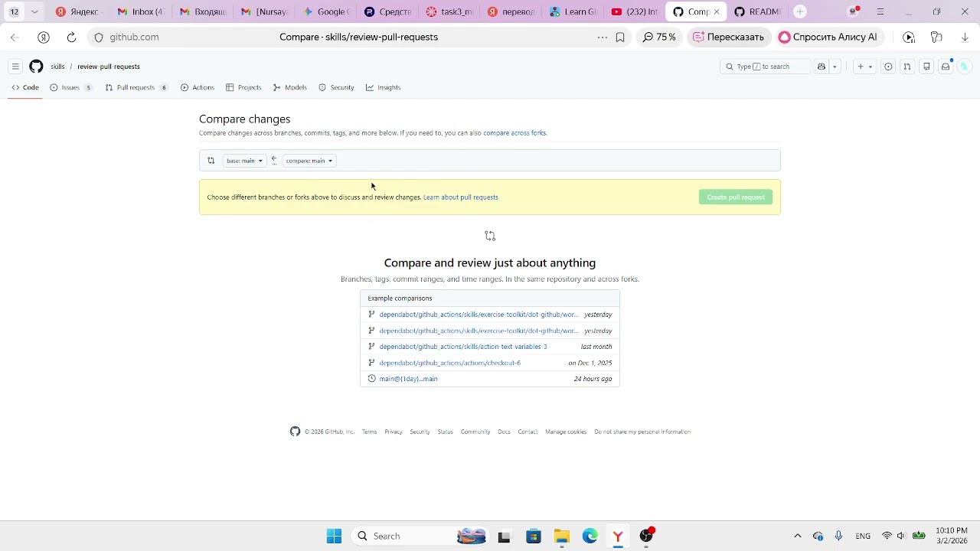980x551 pixels.
Task: Open the action-text-variables-3 example comparison
Action: pyautogui.click(x=463, y=347)
